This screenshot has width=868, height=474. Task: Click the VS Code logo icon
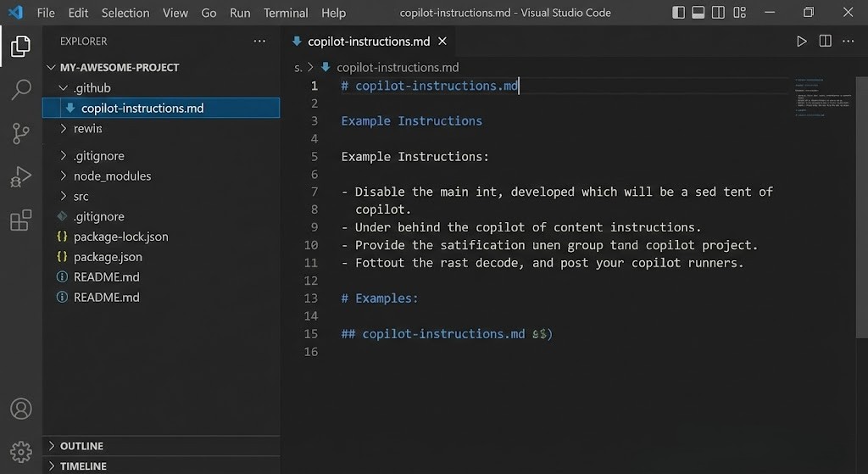pyautogui.click(x=16, y=12)
